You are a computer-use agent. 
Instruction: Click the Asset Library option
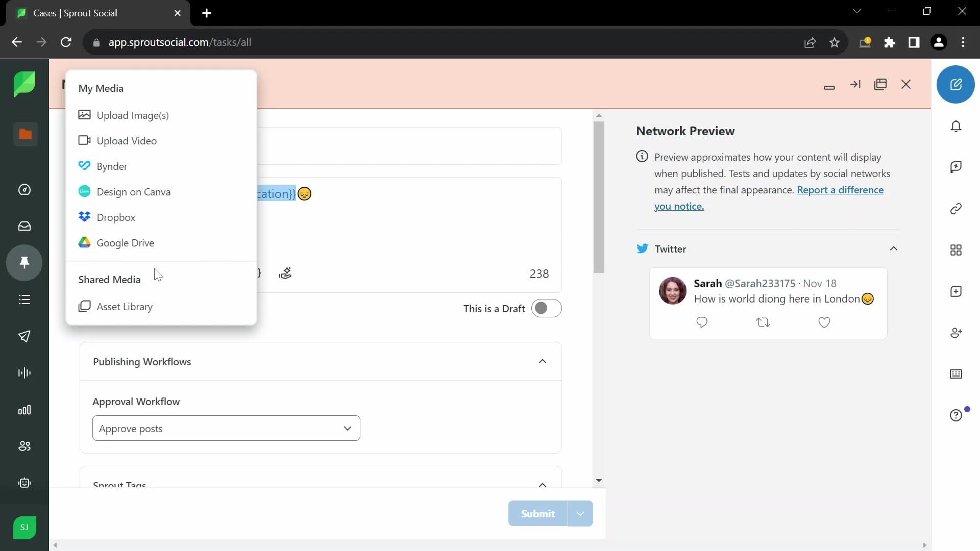tap(125, 306)
